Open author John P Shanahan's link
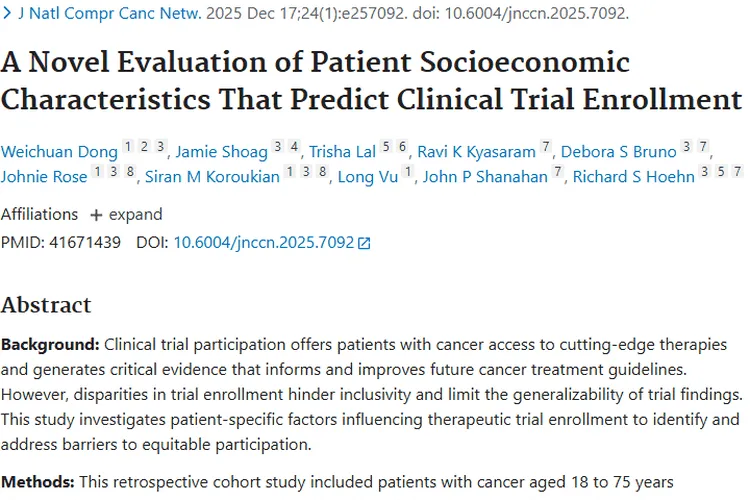The image size is (750, 500). pyautogui.click(x=485, y=177)
